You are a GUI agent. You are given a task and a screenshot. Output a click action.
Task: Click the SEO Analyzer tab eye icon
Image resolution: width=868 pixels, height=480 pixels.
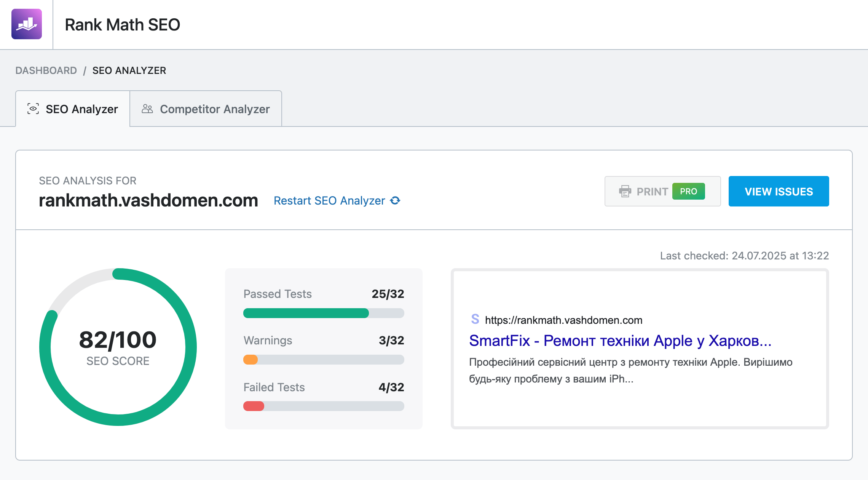click(x=33, y=109)
